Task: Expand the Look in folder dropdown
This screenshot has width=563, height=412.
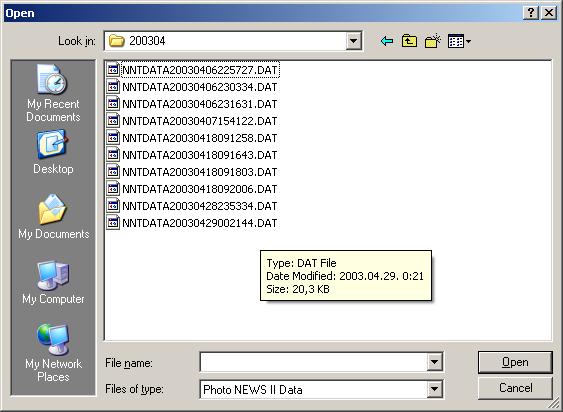Action: pos(353,41)
